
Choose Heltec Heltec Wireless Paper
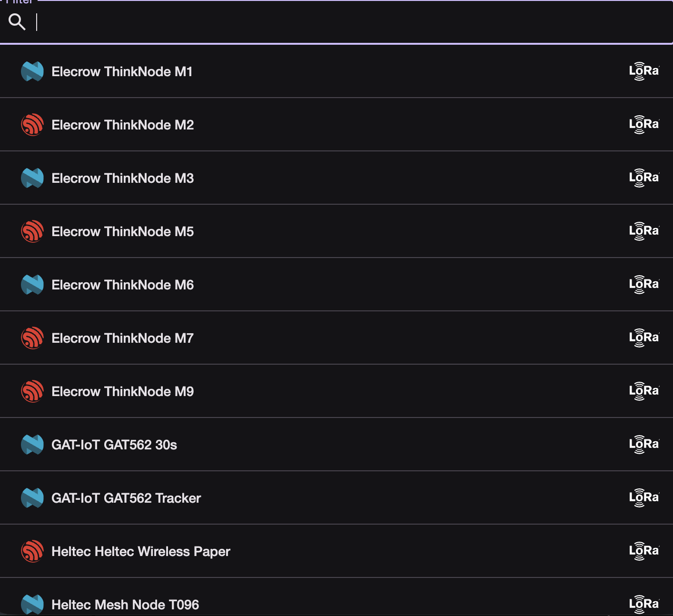[x=336, y=551]
